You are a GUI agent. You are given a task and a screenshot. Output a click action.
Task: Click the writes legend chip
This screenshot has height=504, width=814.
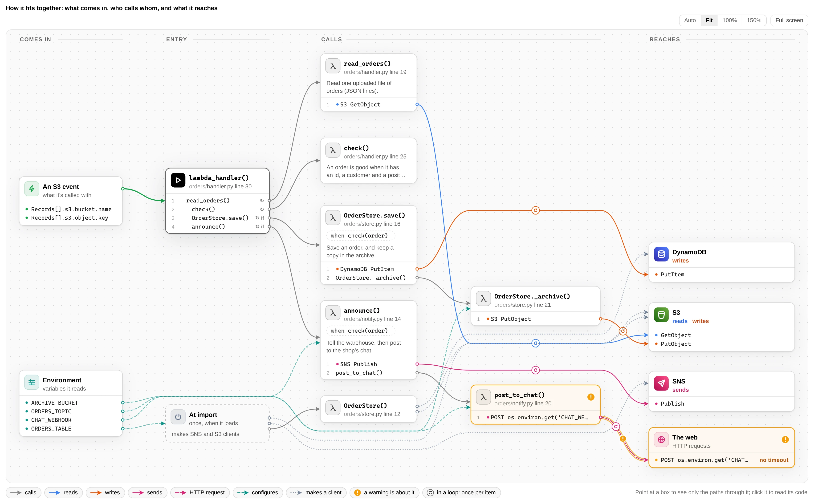105,492
